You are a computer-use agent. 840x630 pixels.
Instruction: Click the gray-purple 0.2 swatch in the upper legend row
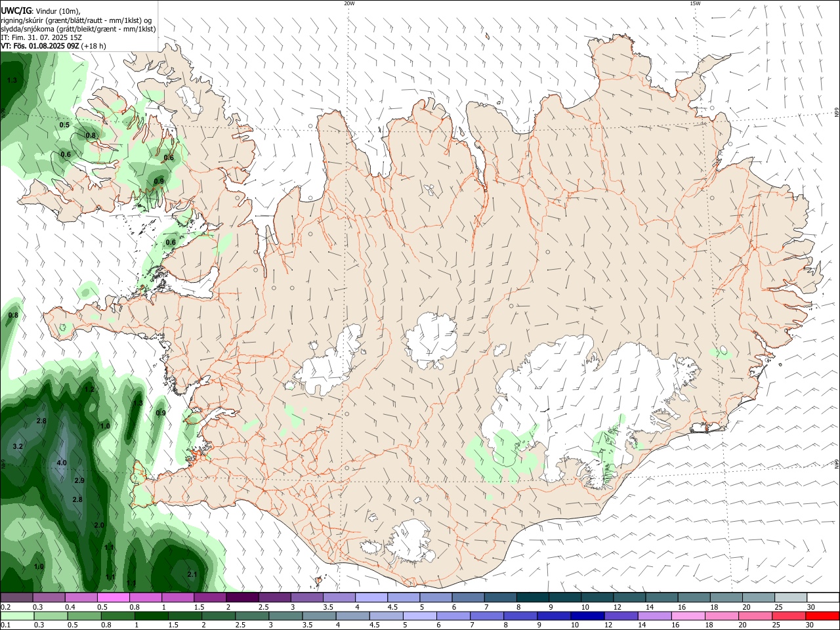click(16, 597)
